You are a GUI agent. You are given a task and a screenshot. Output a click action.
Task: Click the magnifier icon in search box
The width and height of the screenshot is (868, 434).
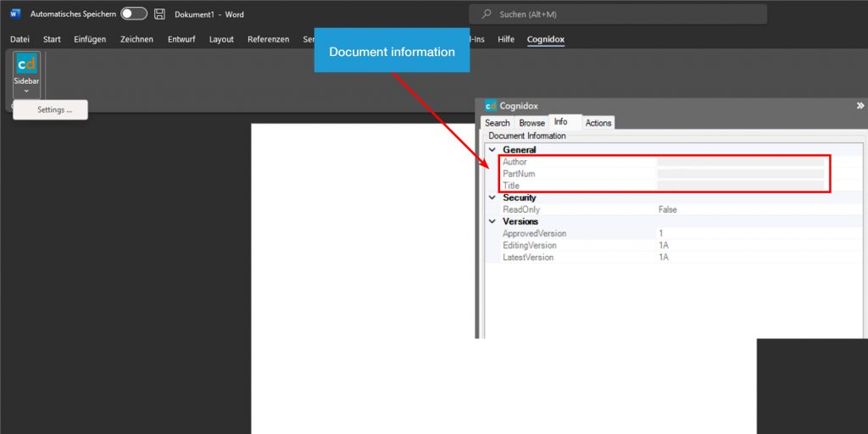(x=487, y=14)
